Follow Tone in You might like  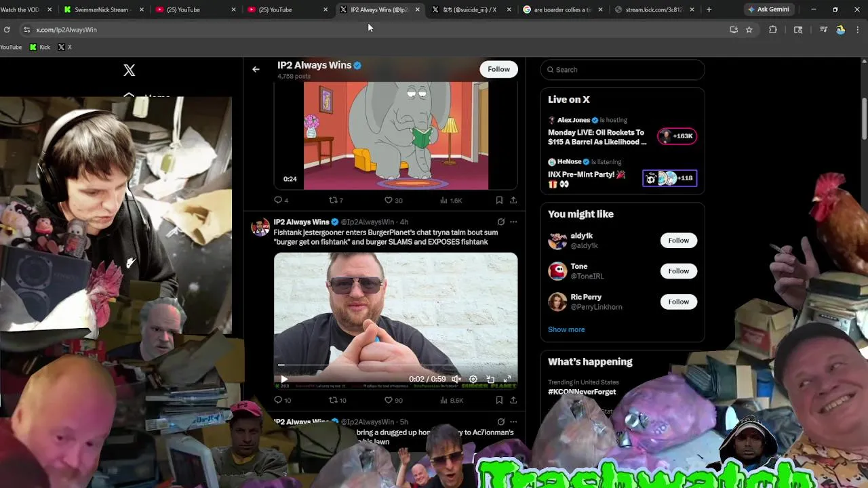678,271
